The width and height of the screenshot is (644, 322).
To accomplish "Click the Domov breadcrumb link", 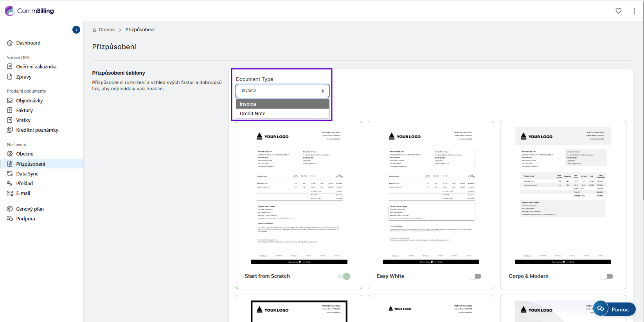I will pos(106,30).
